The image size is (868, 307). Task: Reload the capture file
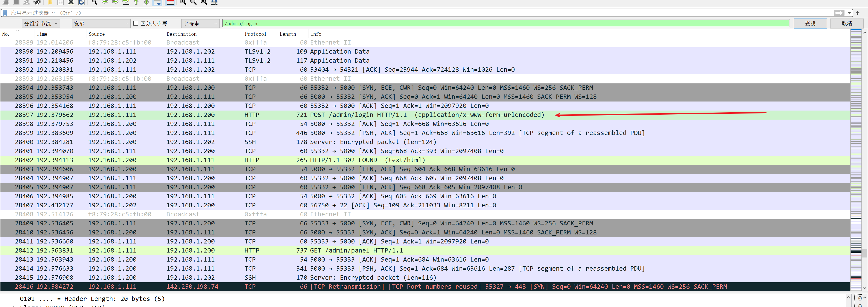pos(81,2)
